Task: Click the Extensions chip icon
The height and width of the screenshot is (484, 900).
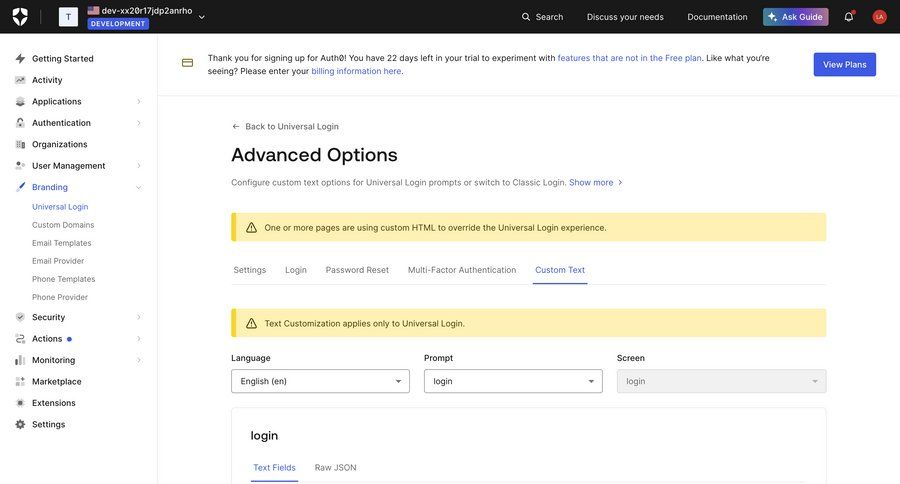Action: click(x=20, y=403)
